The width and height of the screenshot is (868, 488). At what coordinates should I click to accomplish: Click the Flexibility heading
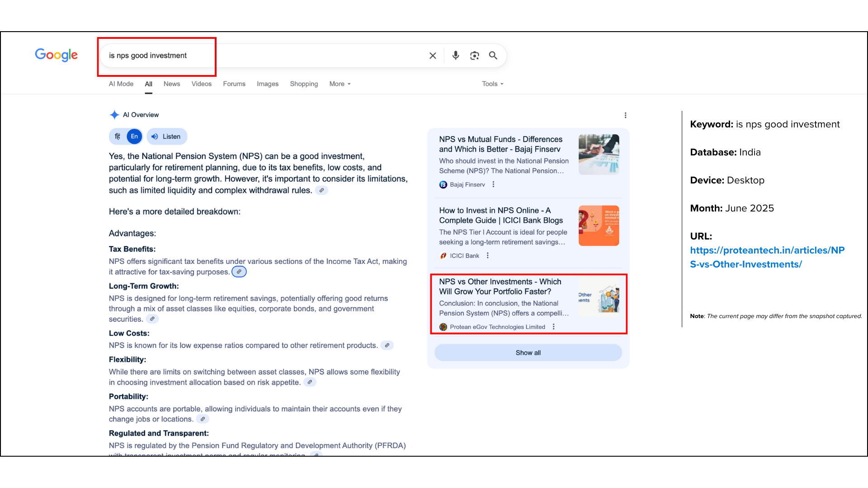point(127,360)
